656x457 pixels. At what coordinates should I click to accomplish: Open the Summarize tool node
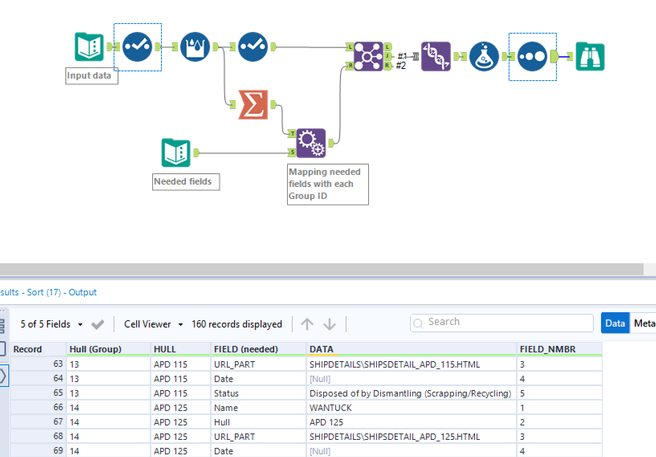[x=253, y=105]
